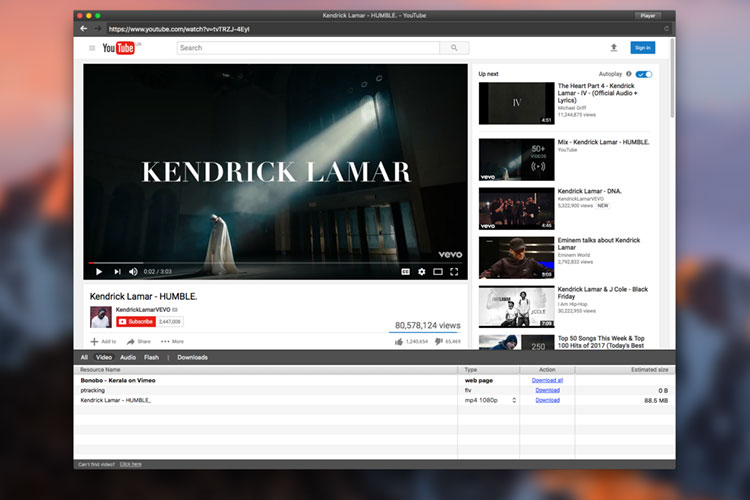The width and height of the screenshot is (750, 500).
Task: Toggle the Autoplay switch off
Action: coord(644,74)
